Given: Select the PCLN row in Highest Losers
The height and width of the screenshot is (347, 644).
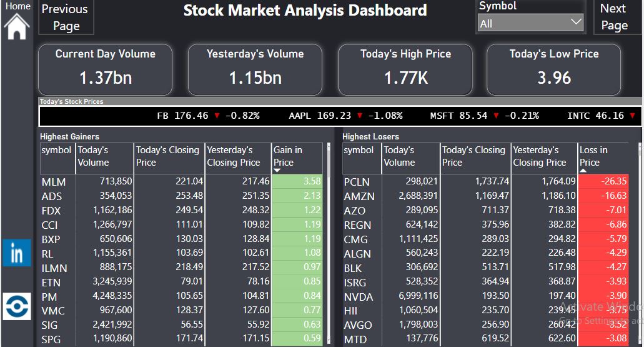Looking at the screenshot, I should (x=485, y=181).
